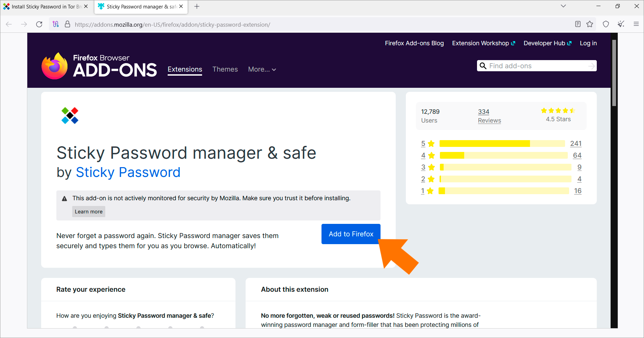
Task: Click the Firefox Browser Add-ons logo
Action: 99,66
